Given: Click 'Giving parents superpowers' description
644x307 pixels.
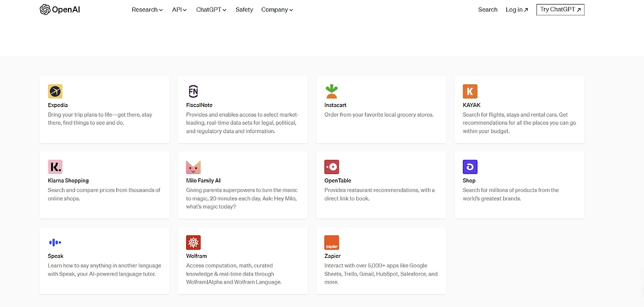Looking at the screenshot, I should 242,198.
